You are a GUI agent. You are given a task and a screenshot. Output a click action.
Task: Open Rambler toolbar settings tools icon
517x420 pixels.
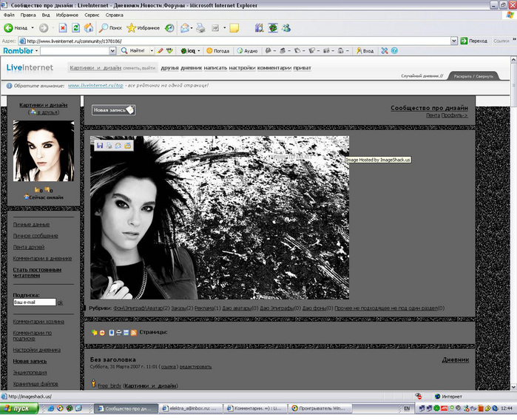(x=385, y=51)
